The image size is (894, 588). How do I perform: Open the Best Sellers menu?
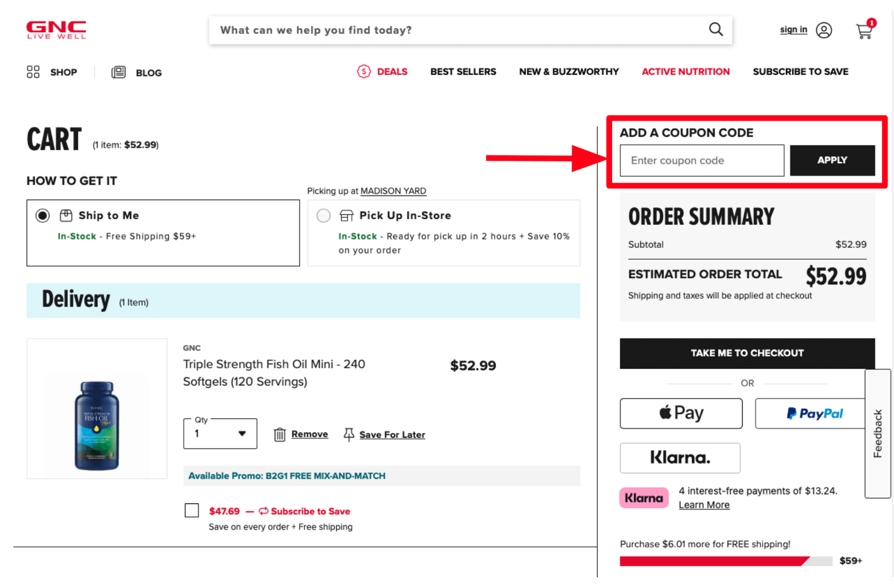[463, 71]
